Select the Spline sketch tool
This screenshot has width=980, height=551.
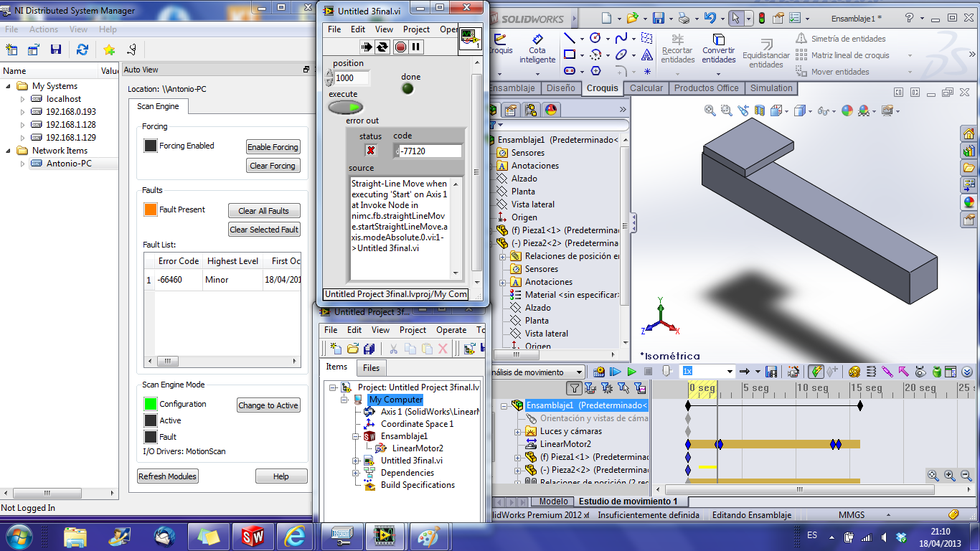(x=621, y=38)
